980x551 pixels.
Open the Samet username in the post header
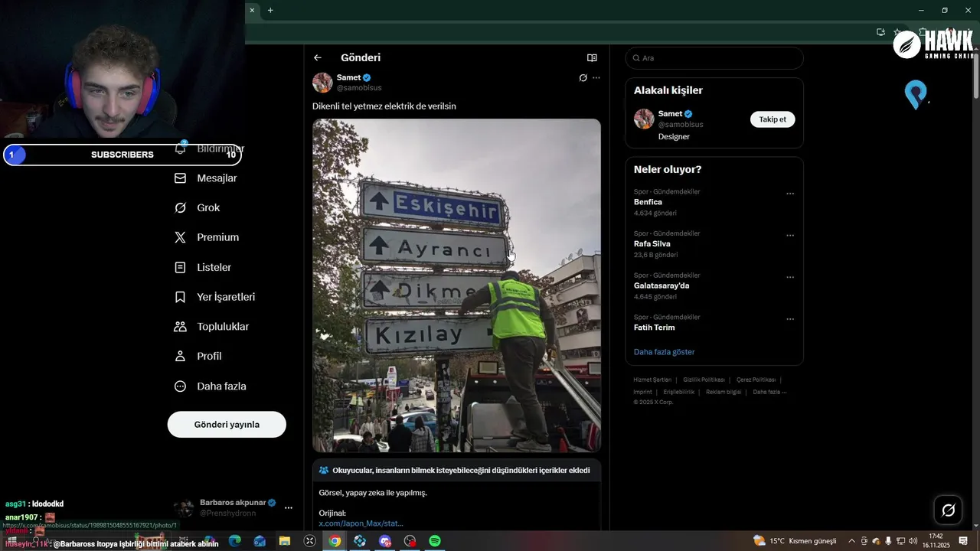(x=348, y=77)
